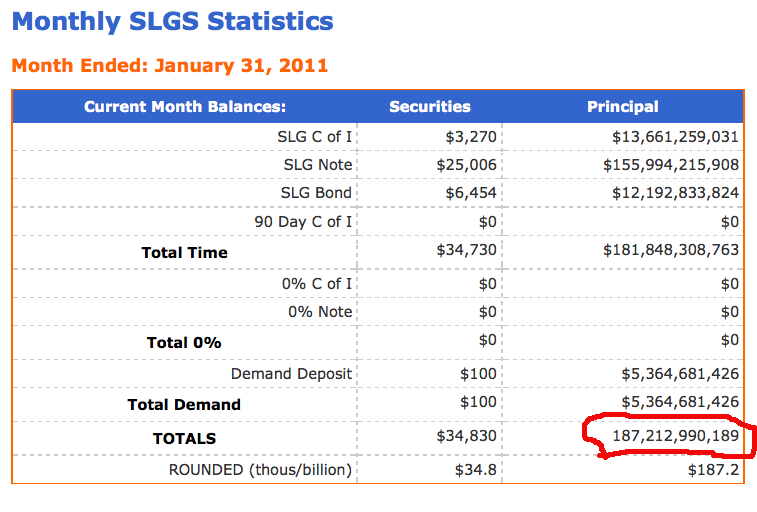Click the Securities column header
Image resolution: width=757 pixels, height=512 pixels.
429,106
